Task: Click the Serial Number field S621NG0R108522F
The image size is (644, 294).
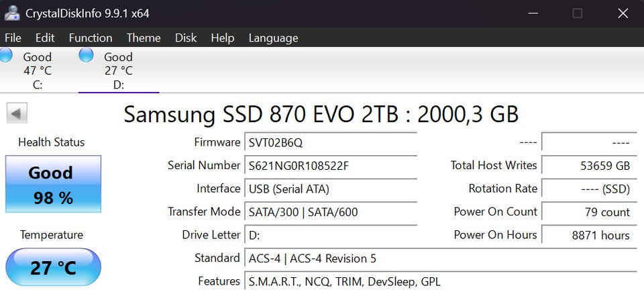Action: pos(331,166)
